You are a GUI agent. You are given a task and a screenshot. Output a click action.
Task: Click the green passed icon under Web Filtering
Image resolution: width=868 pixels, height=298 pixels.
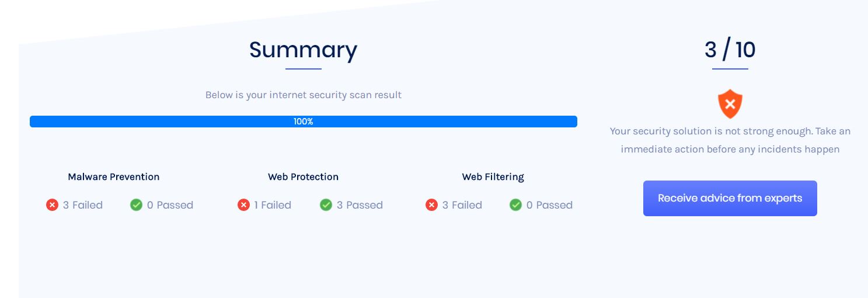pos(515,205)
